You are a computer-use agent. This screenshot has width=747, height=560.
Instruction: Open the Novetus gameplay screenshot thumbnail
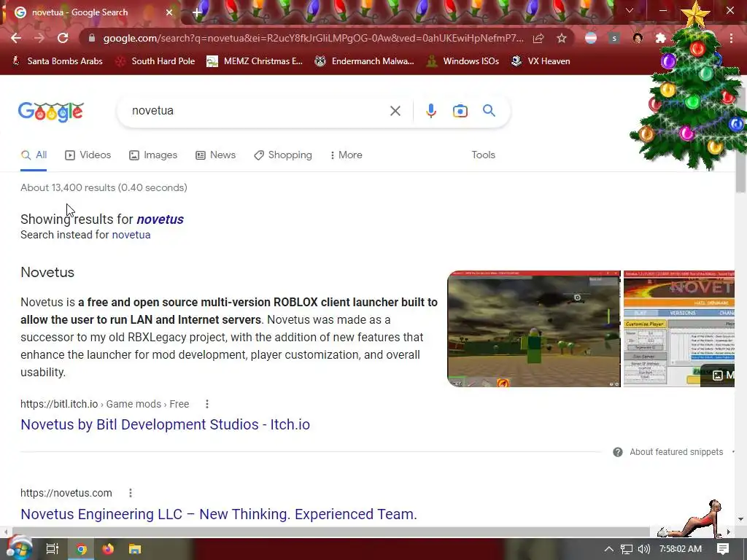point(534,329)
